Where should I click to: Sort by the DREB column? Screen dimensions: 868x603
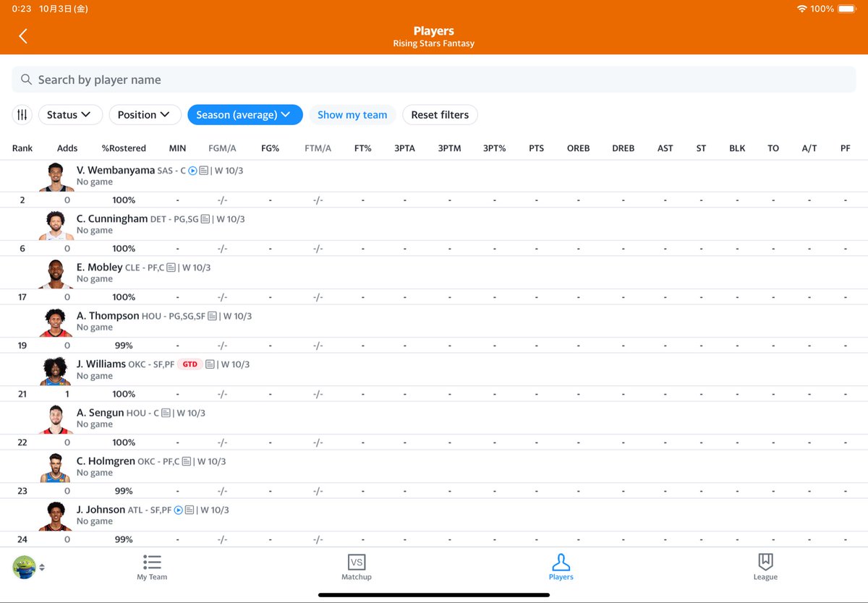coord(624,148)
